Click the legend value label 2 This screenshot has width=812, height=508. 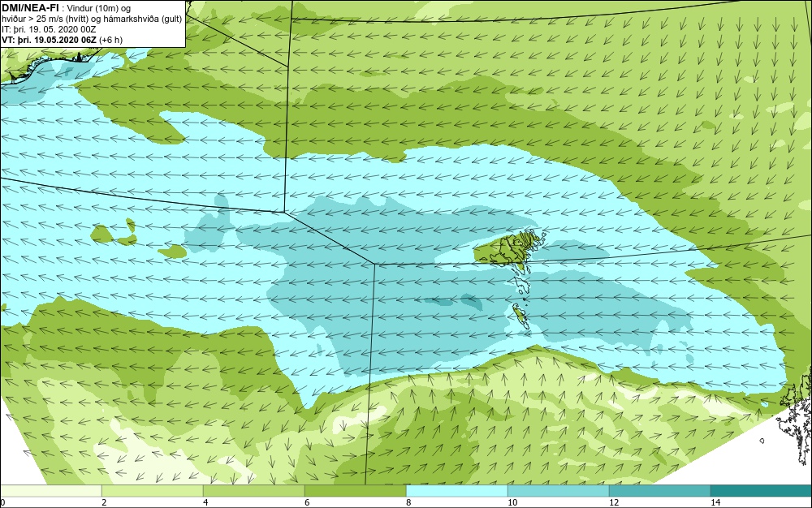(104, 502)
